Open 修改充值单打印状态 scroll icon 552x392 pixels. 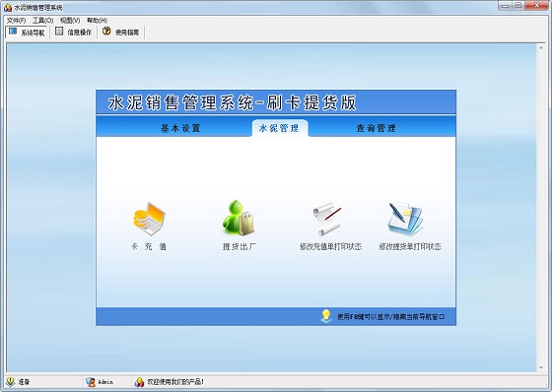click(327, 220)
